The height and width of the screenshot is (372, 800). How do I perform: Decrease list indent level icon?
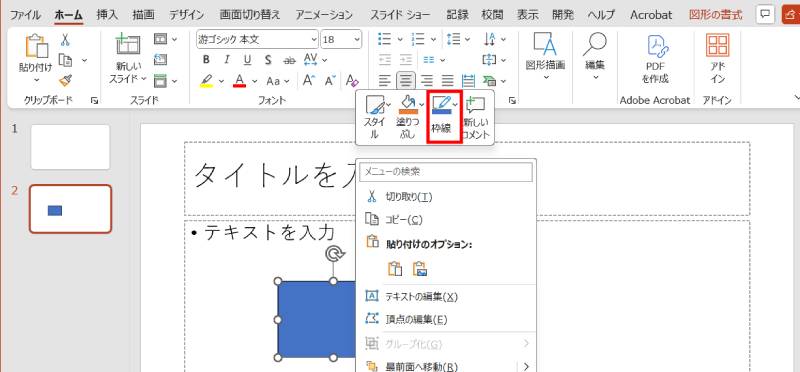[385, 60]
